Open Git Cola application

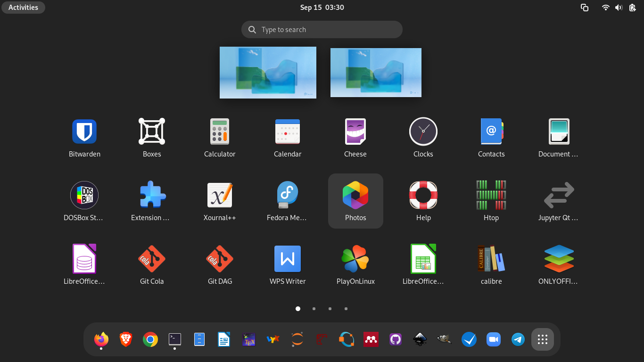click(152, 259)
